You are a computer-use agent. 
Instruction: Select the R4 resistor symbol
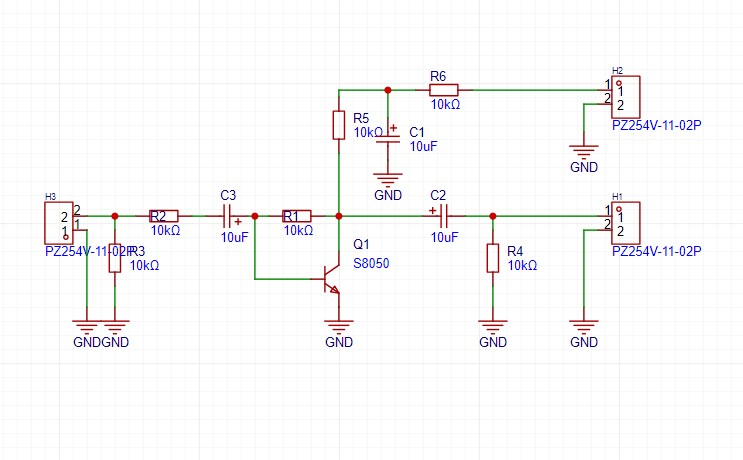[x=492, y=258]
